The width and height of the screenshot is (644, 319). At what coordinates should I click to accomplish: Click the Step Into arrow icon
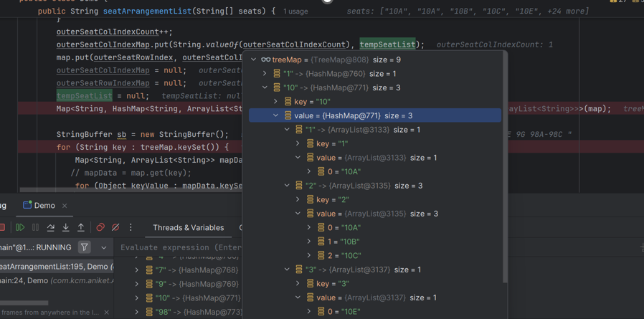(66, 227)
